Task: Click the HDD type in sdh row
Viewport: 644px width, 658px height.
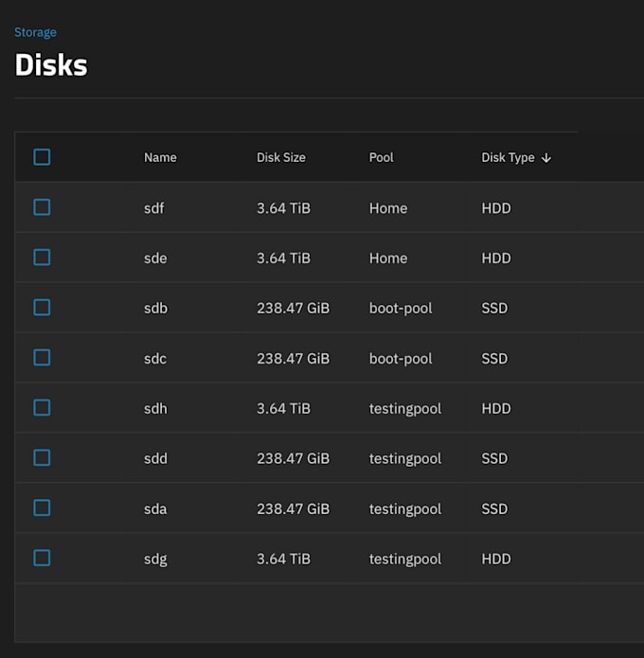Action: point(496,409)
